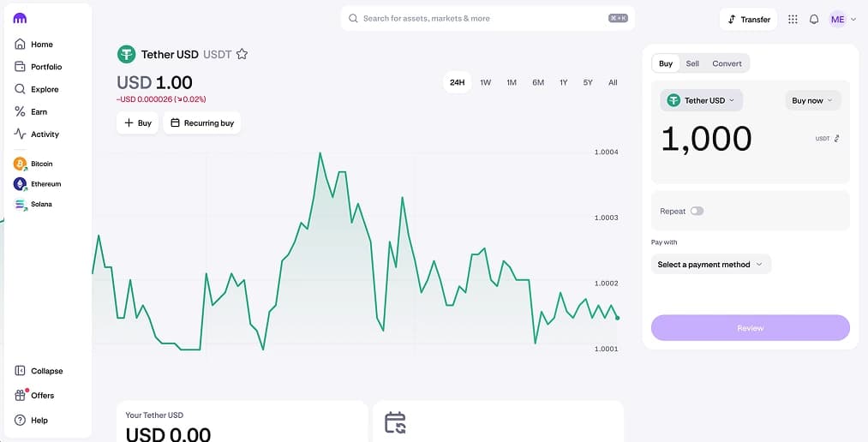The image size is (868, 442).
Task: Click the Tether USD logo in header
Action: point(126,54)
